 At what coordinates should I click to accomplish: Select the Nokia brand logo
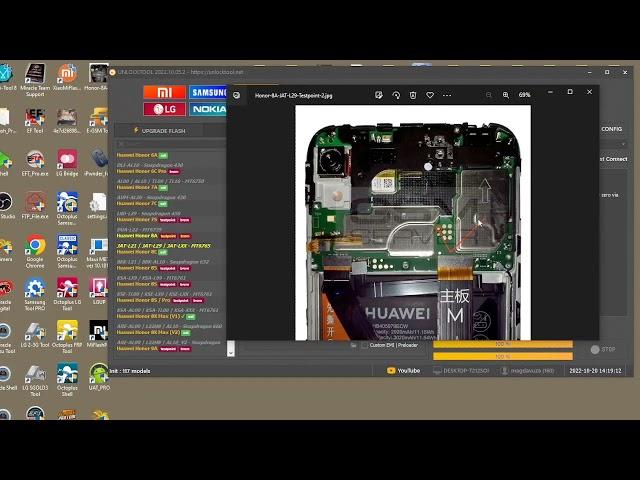click(208, 109)
